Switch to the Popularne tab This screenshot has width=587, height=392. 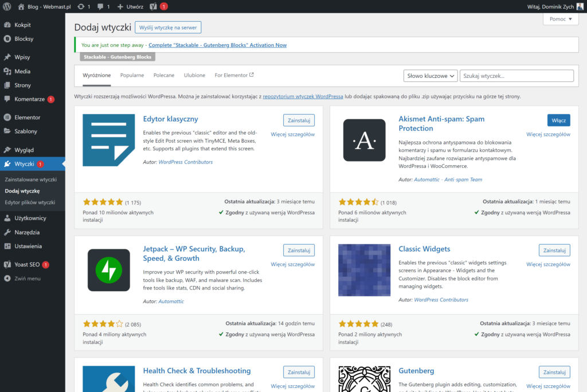[132, 75]
